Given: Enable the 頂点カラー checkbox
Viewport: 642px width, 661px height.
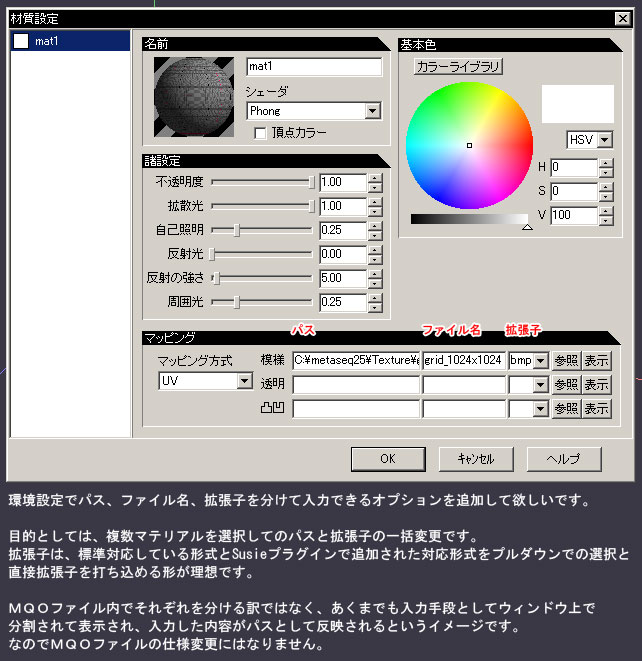Looking at the screenshot, I should [260, 133].
